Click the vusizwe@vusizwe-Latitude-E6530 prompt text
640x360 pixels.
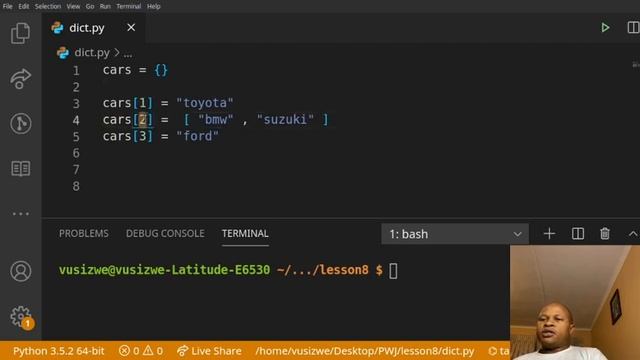[x=164, y=270]
